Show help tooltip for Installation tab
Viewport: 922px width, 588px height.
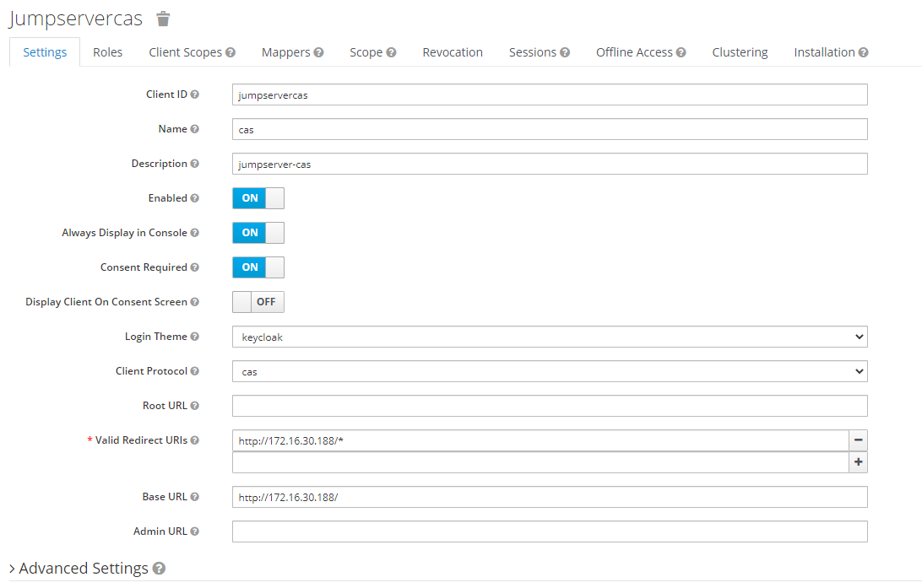[863, 52]
